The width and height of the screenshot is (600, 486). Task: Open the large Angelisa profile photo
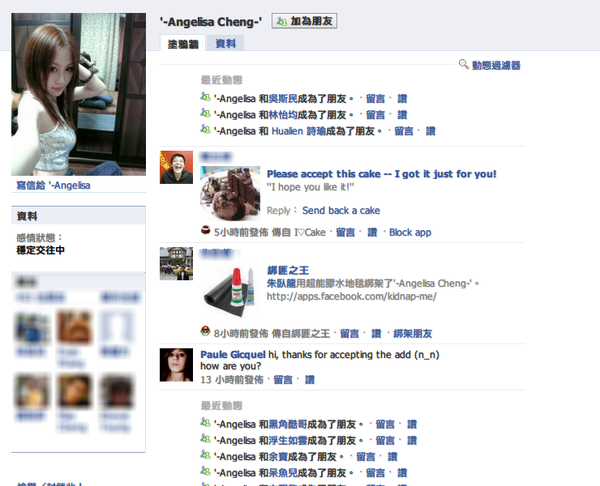(78, 95)
